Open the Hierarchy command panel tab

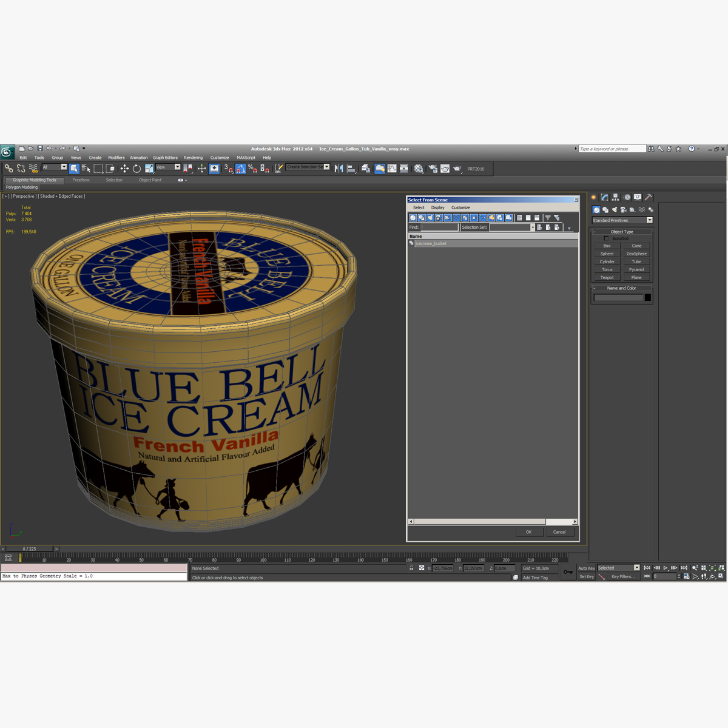(x=616, y=197)
